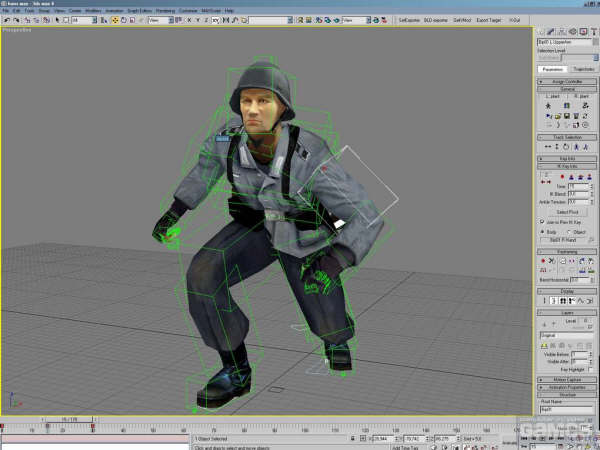Open selection filter All dropdown
This screenshot has height=450, width=600.
[x=84, y=20]
